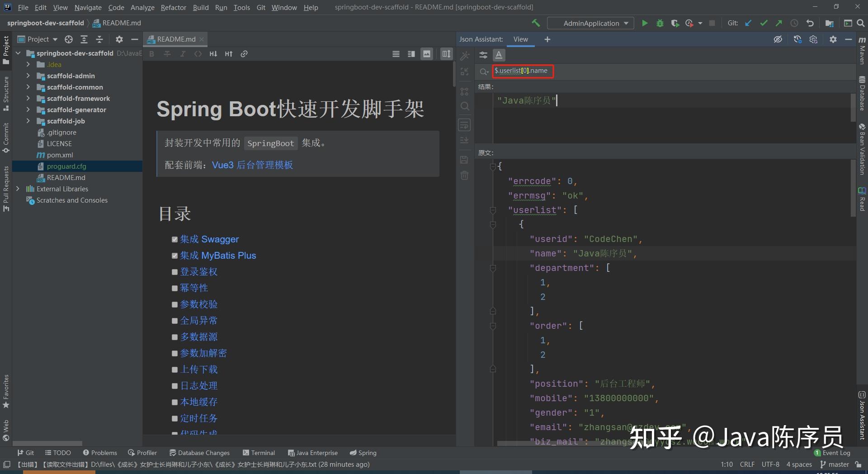Toggle bold formatting in the Markdown toolbar

(x=151, y=53)
